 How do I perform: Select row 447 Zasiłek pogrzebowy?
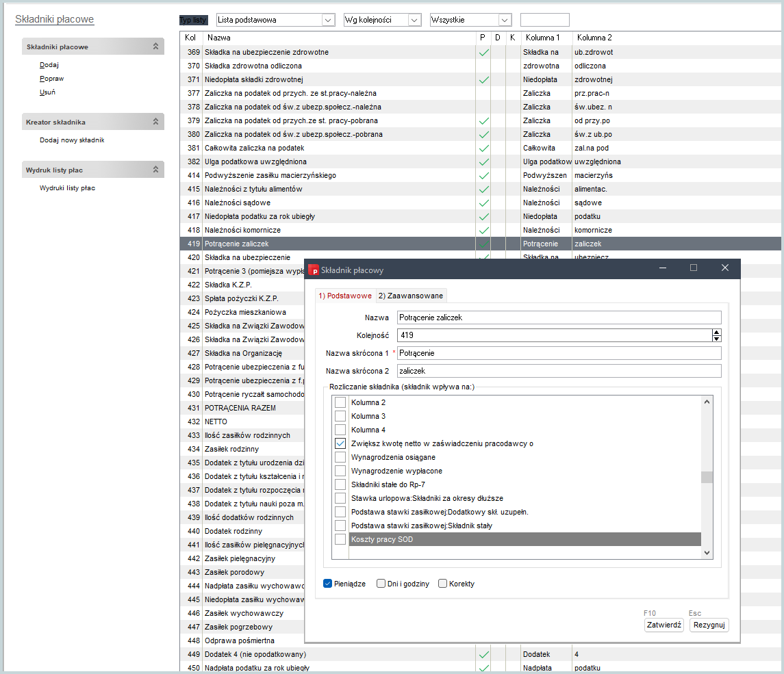pyautogui.click(x=242, y=627)
